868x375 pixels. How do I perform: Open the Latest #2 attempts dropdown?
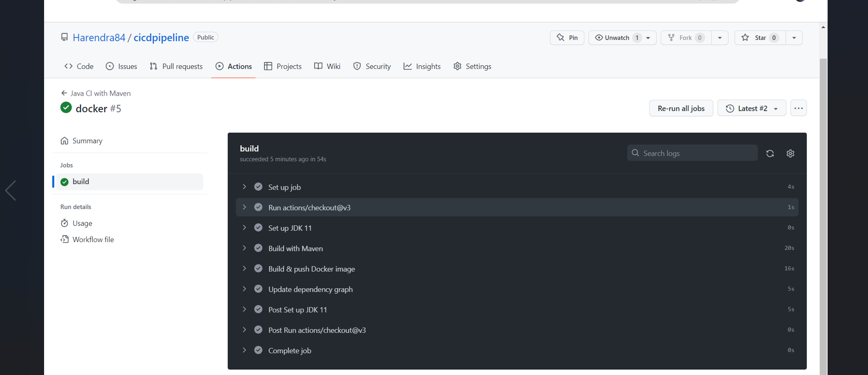[x=751, y=108]
